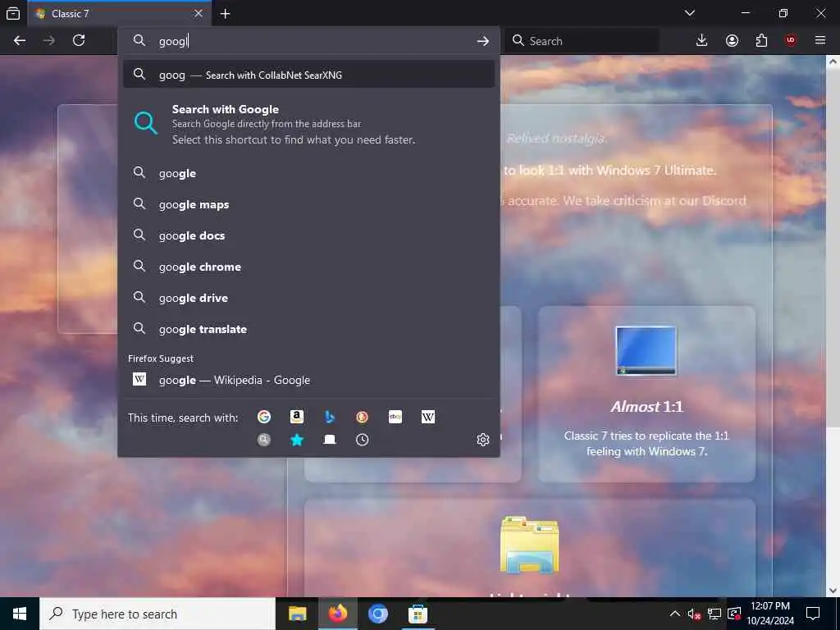Screen dimensions: 840x630
Task: Open a new tab with plus button
Action: point(226,14)
